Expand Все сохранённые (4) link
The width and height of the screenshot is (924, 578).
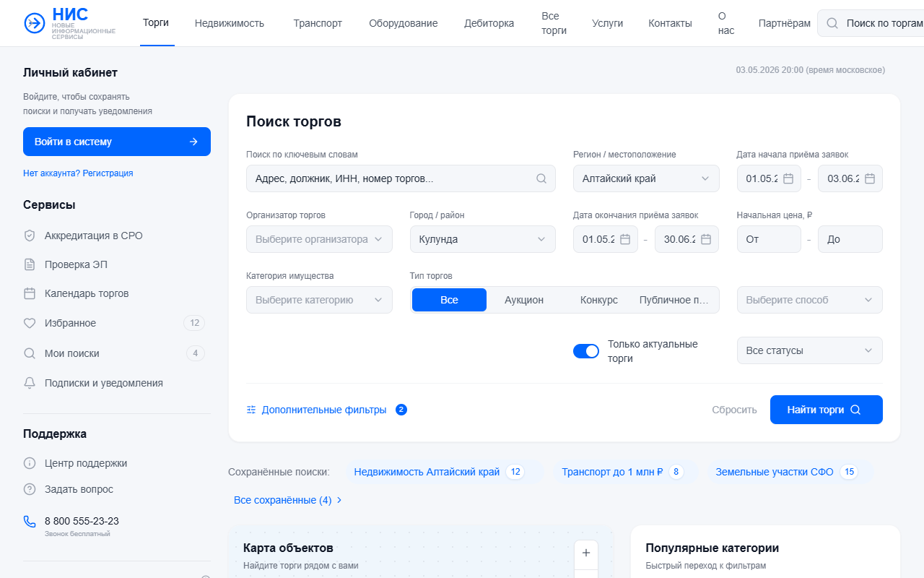pos(288,500)
